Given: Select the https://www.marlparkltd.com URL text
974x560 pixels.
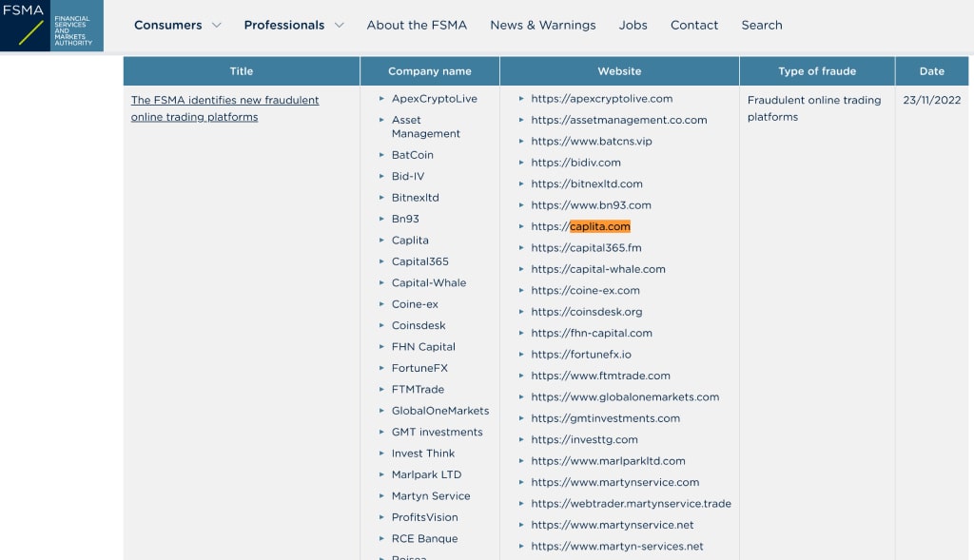Looking at the screenshot, I should click(608, 461).
